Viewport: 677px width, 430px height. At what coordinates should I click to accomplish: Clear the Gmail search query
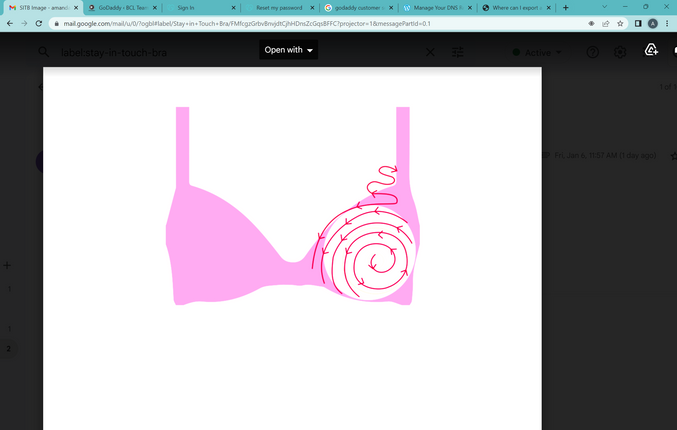[x=430, y=52]
